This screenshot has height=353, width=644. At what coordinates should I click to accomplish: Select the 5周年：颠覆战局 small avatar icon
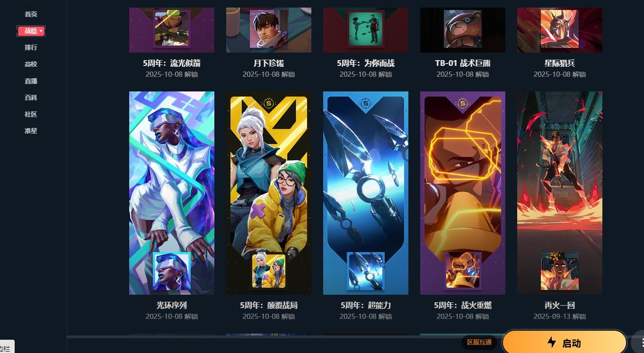point(269,271)
